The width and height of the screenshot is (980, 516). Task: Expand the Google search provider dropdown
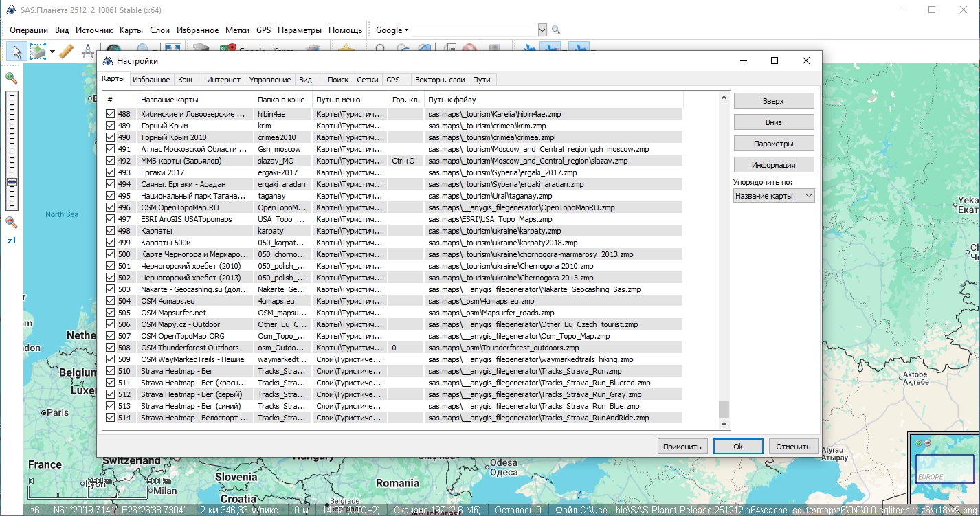click(392, 30)
